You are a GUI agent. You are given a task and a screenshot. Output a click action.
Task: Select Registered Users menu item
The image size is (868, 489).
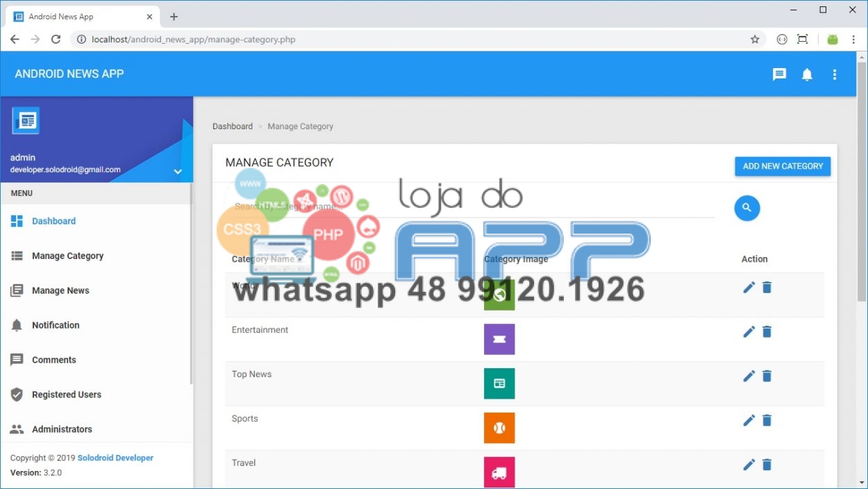point(66,395)
